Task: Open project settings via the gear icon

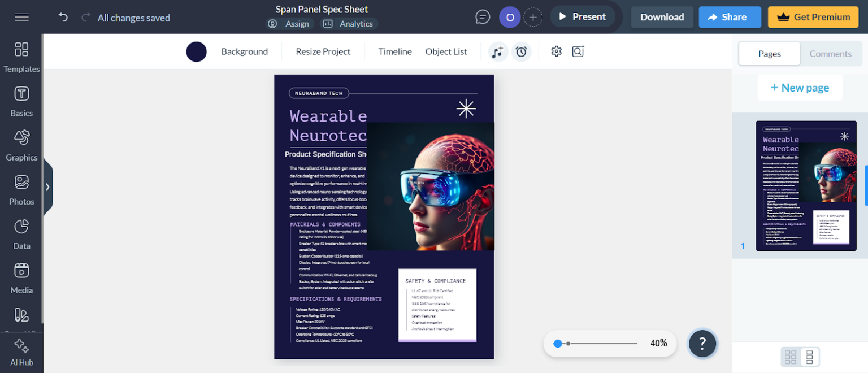Action: point(556,51)
